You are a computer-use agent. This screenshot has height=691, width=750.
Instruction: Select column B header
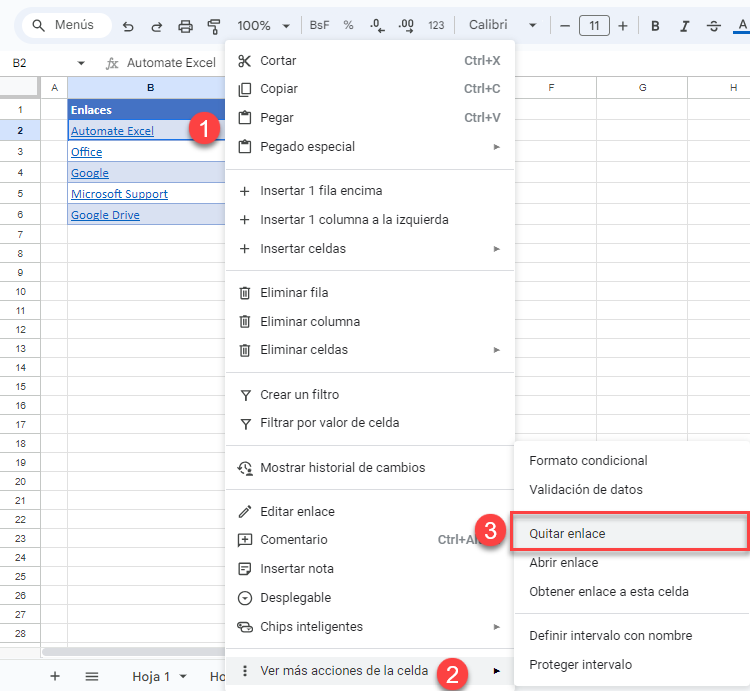pyautogui.click(x=146, y=88)
